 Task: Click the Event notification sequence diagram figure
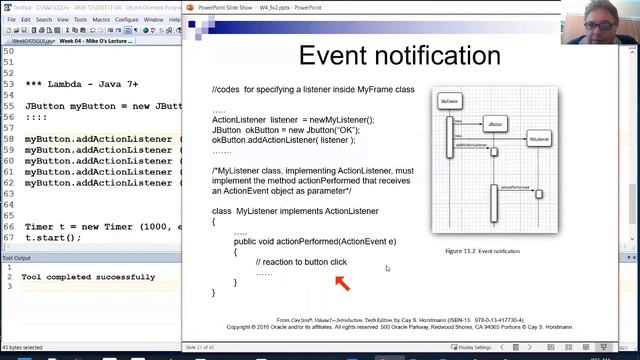(495, 160)
